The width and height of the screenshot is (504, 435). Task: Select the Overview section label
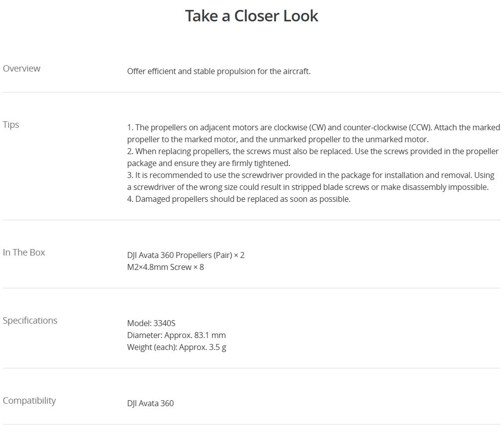coord(21,69)
